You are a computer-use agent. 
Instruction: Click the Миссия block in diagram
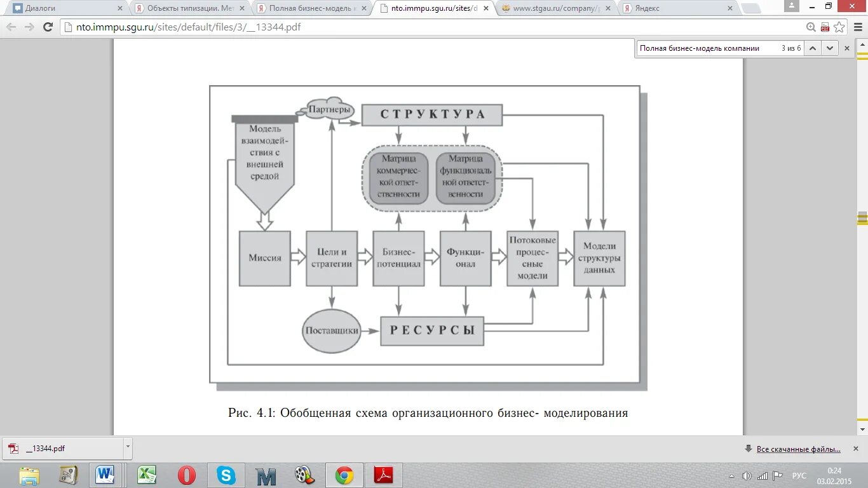pyautogui.click(x=265, y=258)
